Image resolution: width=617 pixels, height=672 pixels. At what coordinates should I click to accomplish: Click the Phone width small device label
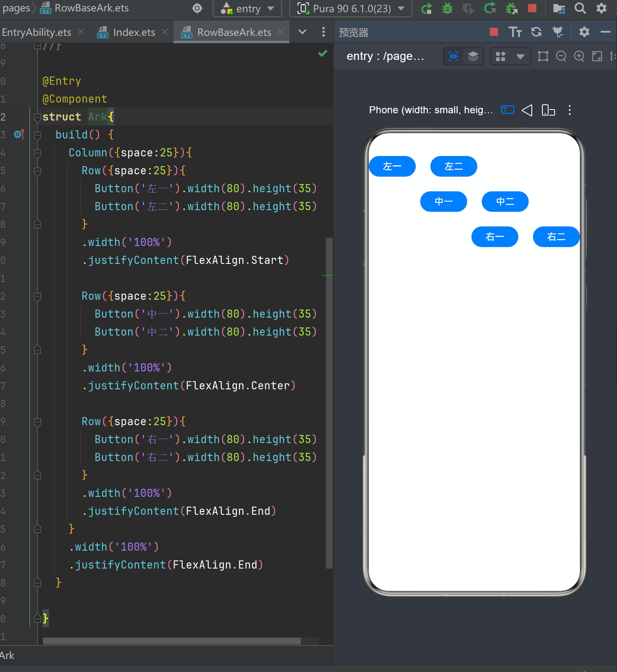pyautogui.click(x=431, y=110)
